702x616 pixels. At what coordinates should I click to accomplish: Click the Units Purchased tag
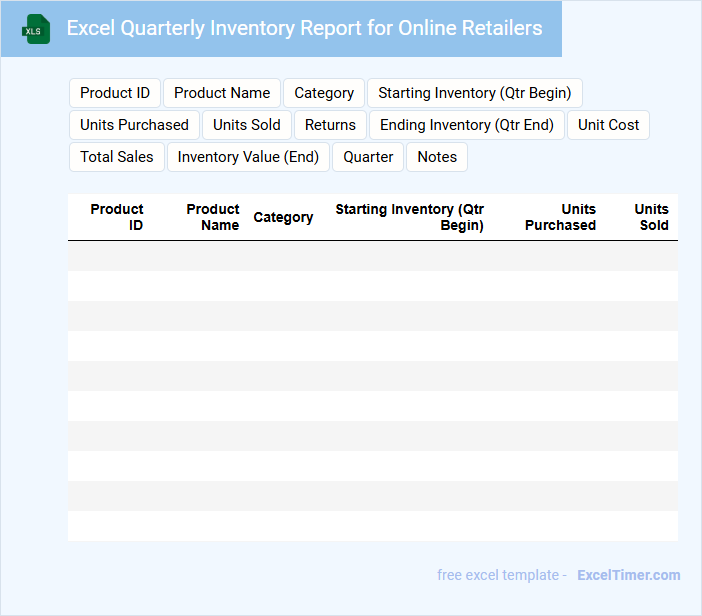(134, 125)
